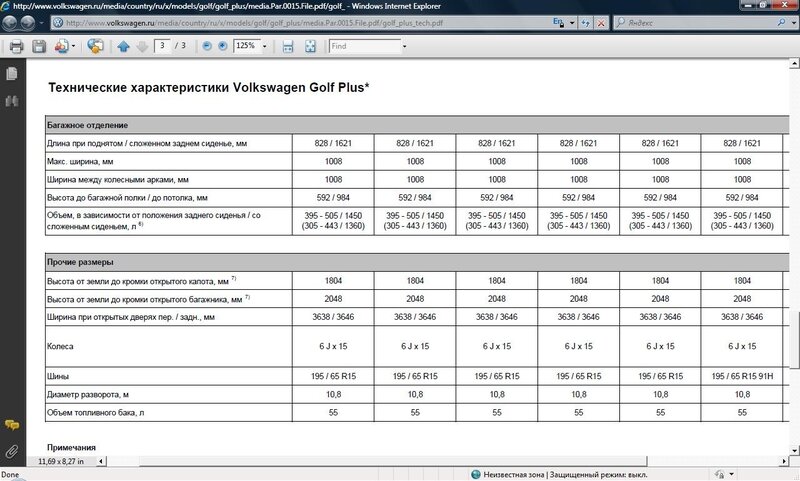Viewport: 800px width, 481px height.
Task: Click the Fit one full page icon
Action: click(310, 46)
